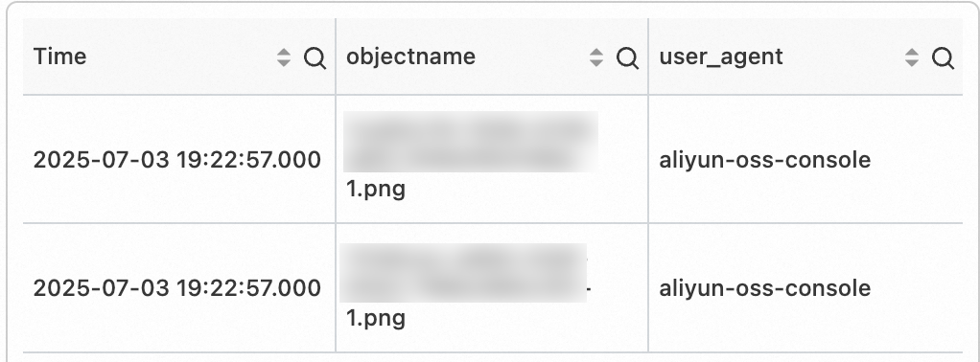Sort Time ascending with the up caret
Screen dimensions: 980x362
coord(284,53)
